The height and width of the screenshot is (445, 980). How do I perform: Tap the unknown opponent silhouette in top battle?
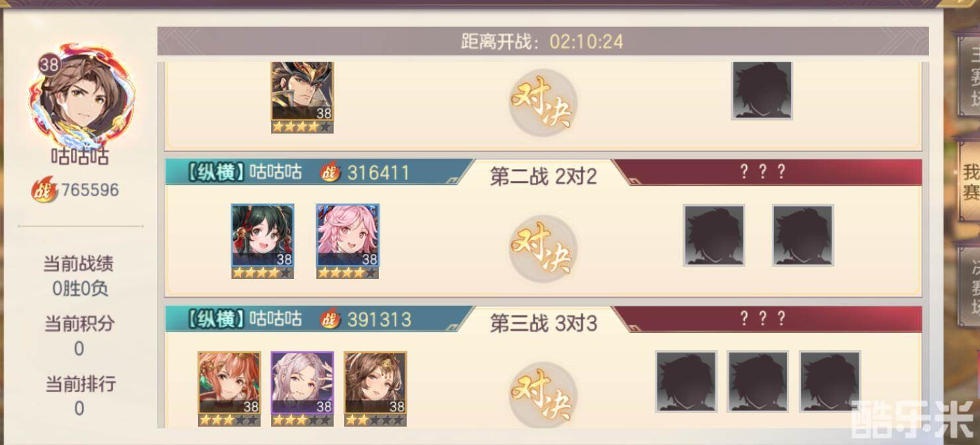762,91
